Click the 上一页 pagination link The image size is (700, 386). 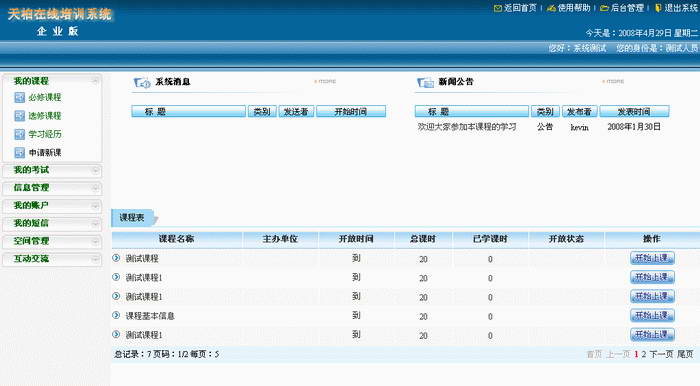tap(618, 354)
